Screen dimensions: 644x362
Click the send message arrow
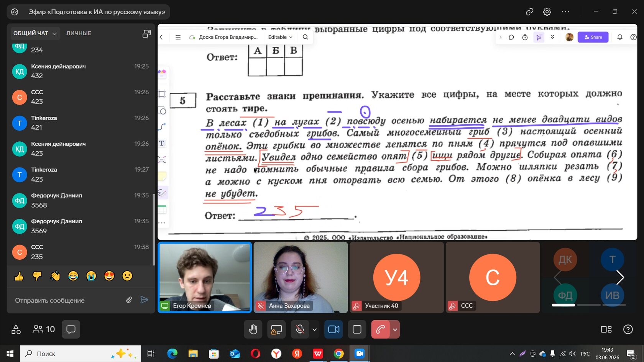tap(144, 300)
